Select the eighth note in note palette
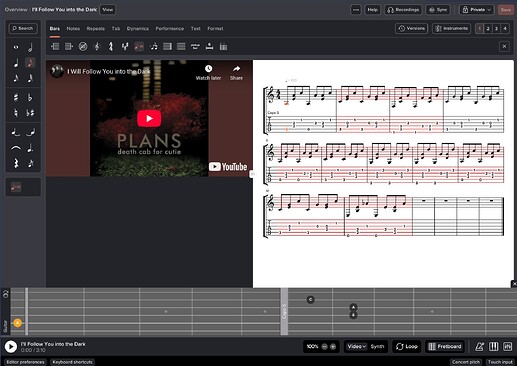This screenshot has height=366, width=517. pyautogui.click(x=30, y=63)
